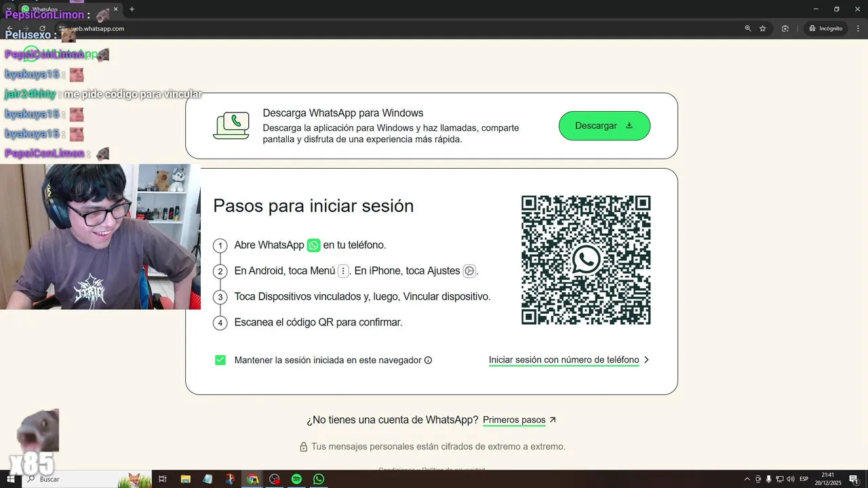868x488 pixels.
Task: Open a new browser tab
Action: 132,9
